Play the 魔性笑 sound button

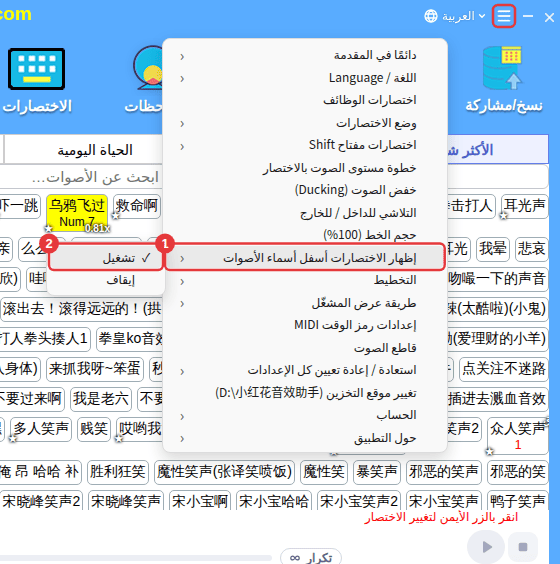[324, 472]
